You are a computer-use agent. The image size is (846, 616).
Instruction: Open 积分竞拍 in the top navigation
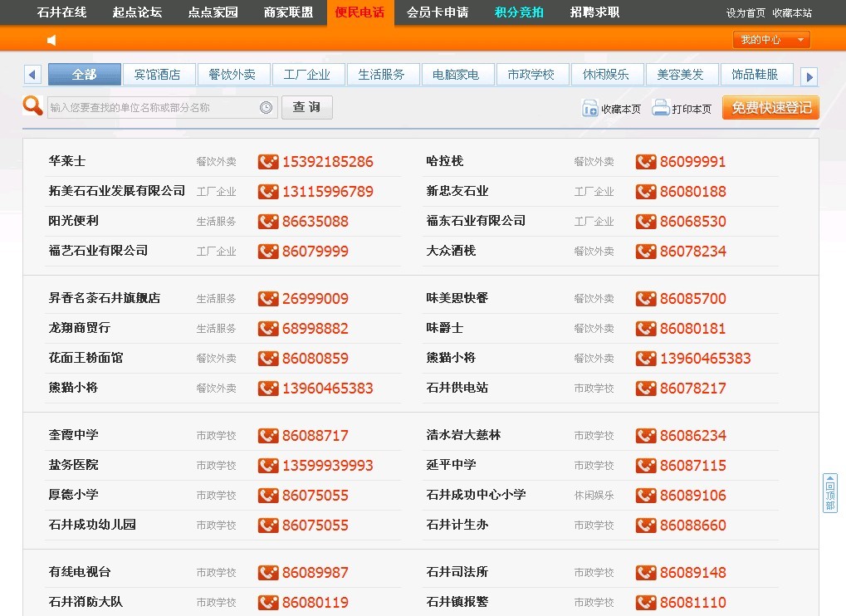519,12
